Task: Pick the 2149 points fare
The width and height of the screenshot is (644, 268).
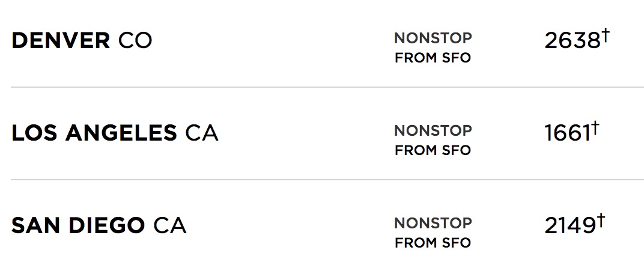Action: 570,226
